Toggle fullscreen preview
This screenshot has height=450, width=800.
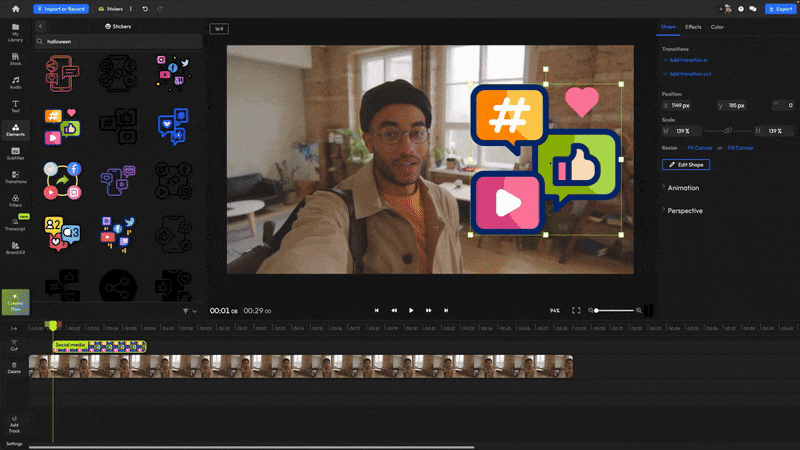(576, 311)
